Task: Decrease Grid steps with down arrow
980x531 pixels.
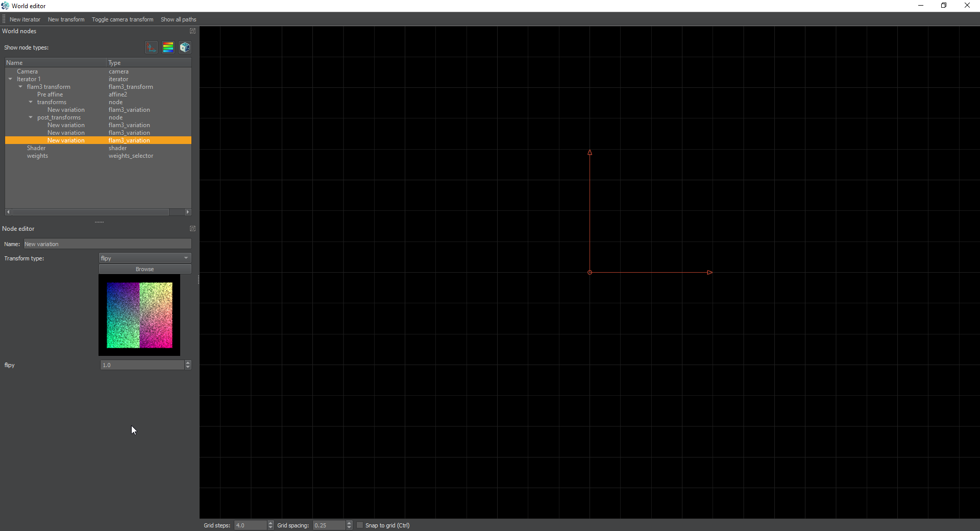Action: click(271, 527)
